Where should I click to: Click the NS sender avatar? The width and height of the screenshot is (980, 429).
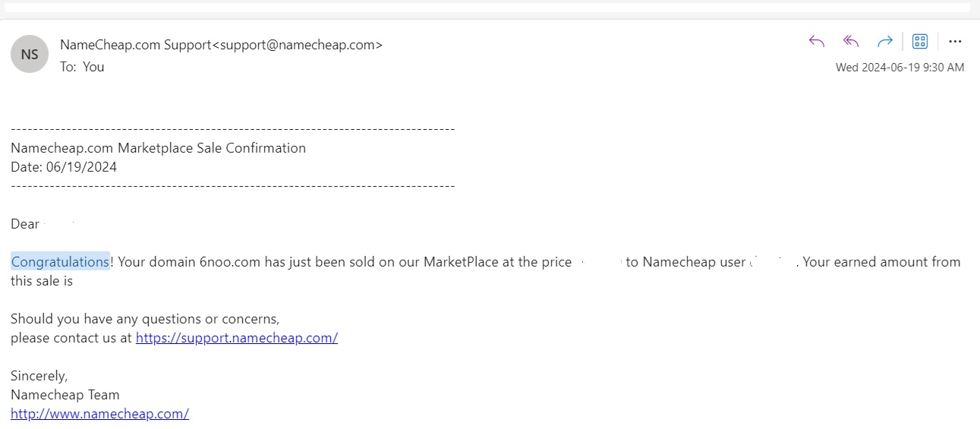(30, 55)
